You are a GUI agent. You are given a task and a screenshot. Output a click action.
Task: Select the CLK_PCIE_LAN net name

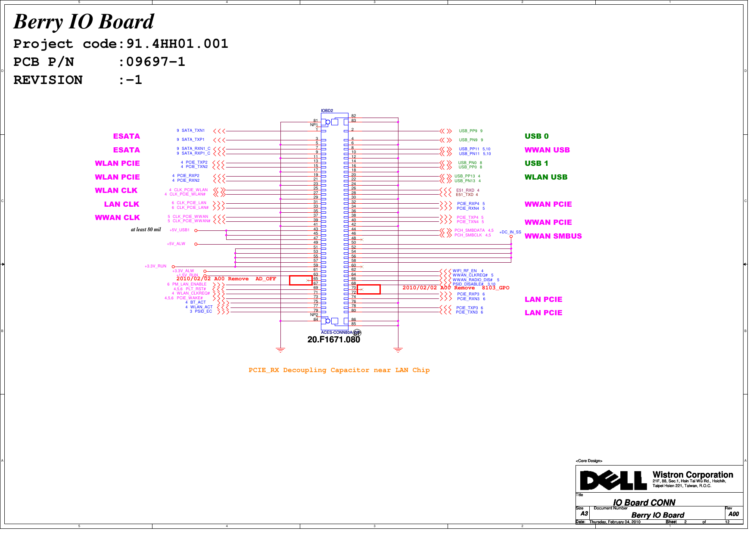pyautogui.click(x=191, y=203)
